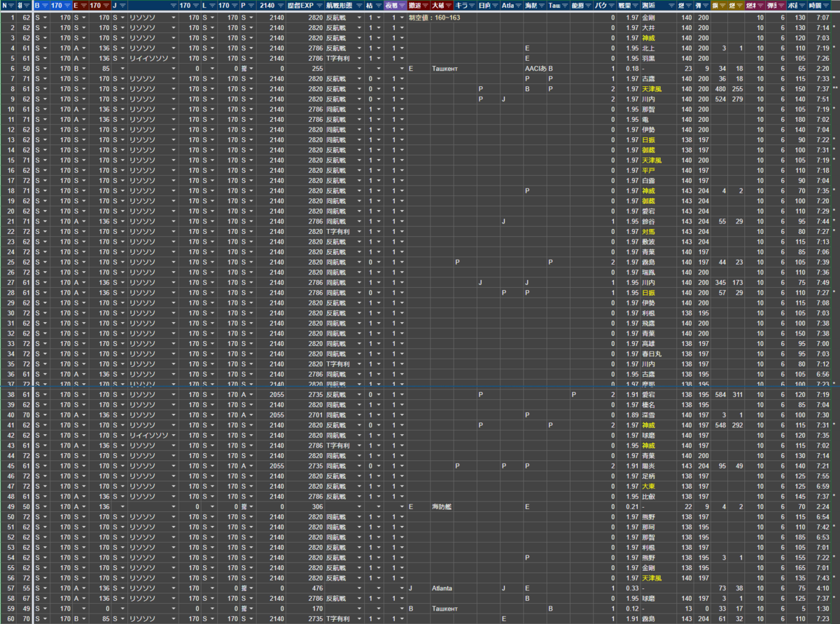The height and width of the screenshot is (624, 840).
Task: Select the 480 value in row 8
Action: coord(720,89)
